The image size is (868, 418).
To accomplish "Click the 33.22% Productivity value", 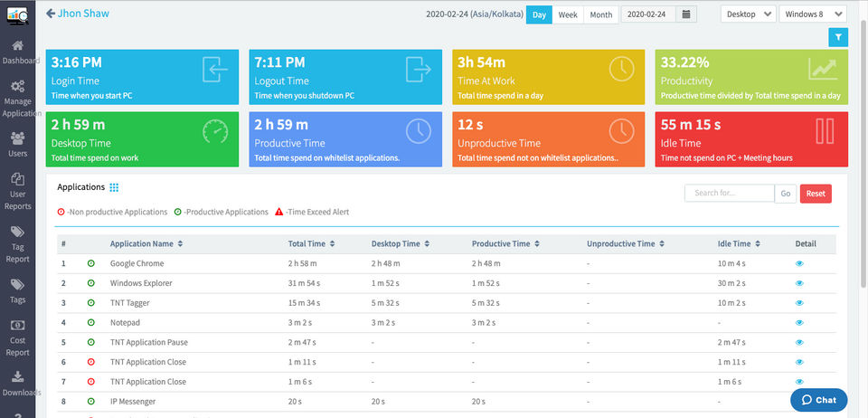I will 684,62.
